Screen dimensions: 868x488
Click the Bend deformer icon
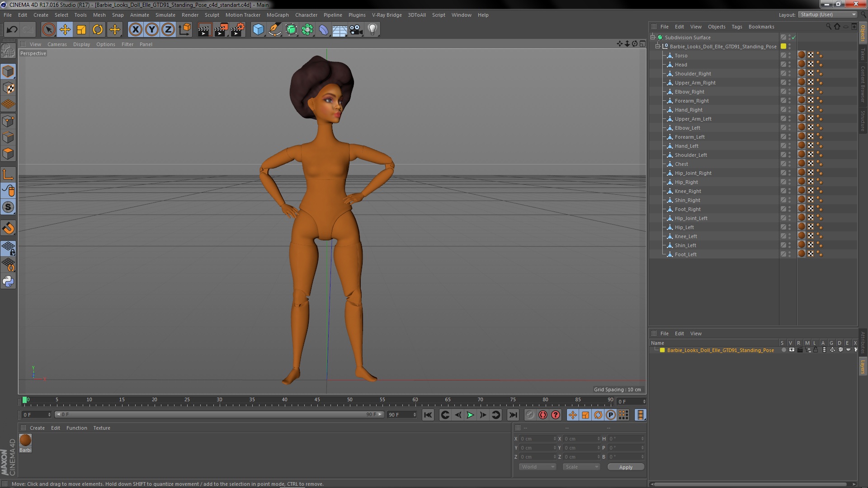(x=324, y=30)
